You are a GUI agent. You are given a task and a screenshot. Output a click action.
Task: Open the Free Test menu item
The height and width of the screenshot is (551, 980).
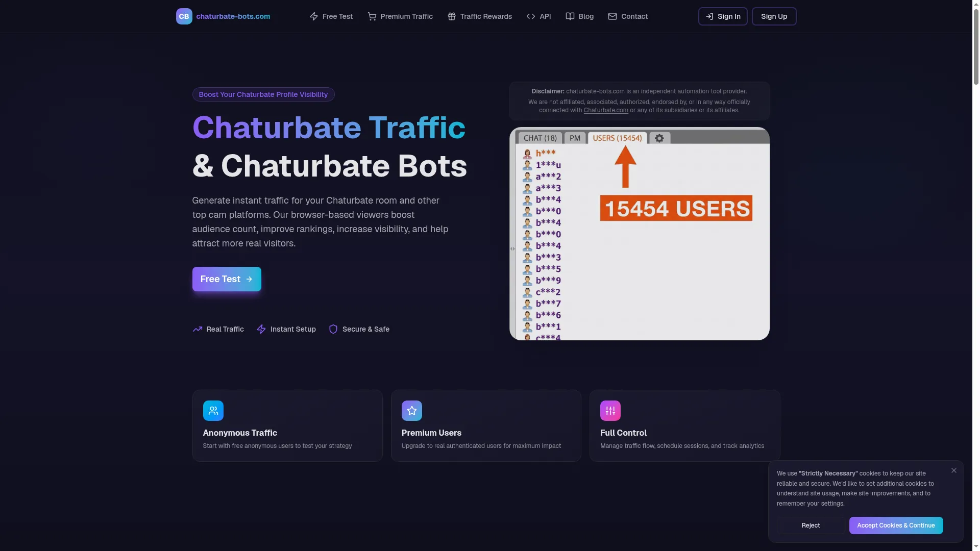[x=331, y=16]
